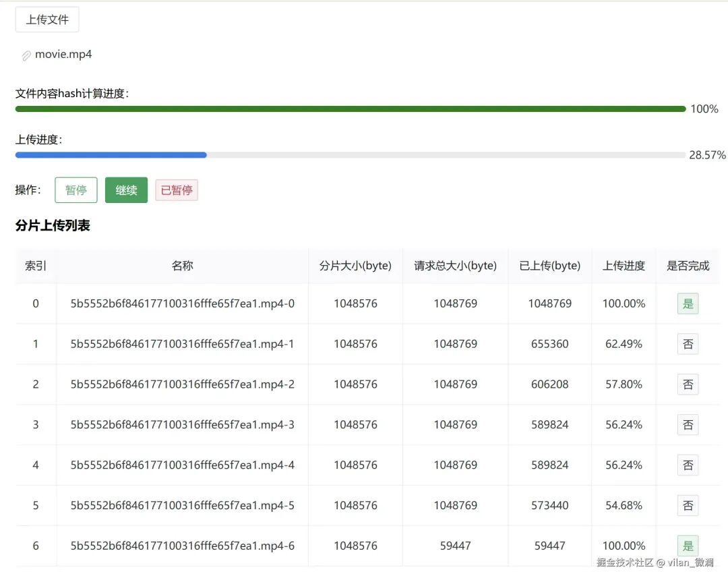Resume the upload with the 继续 button

126,190
